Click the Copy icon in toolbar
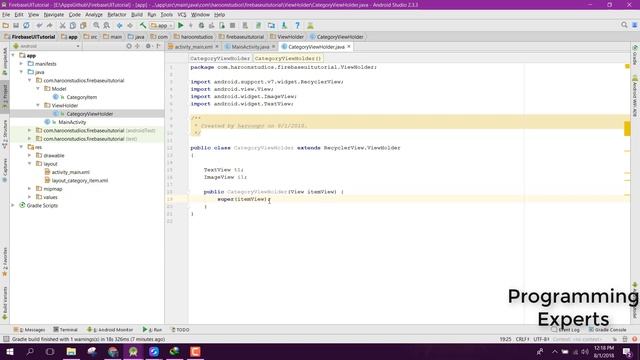This screenshot has height=360, width=640. [73, 25]
